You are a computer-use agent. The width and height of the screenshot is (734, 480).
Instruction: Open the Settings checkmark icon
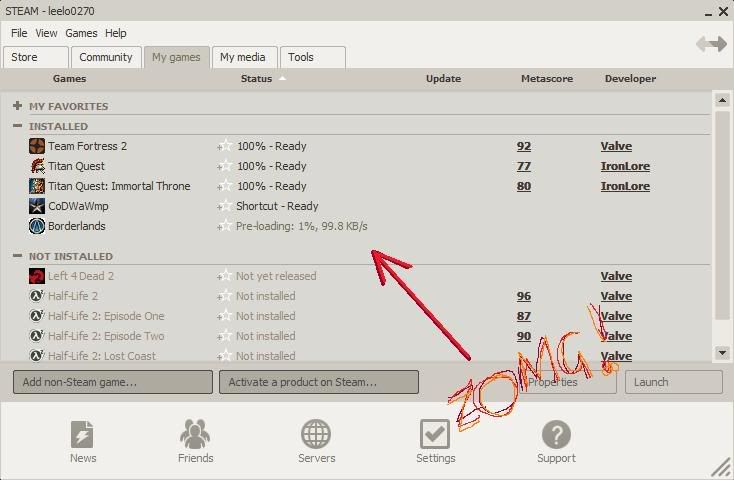pyautogui.click(x=435, y=435)
